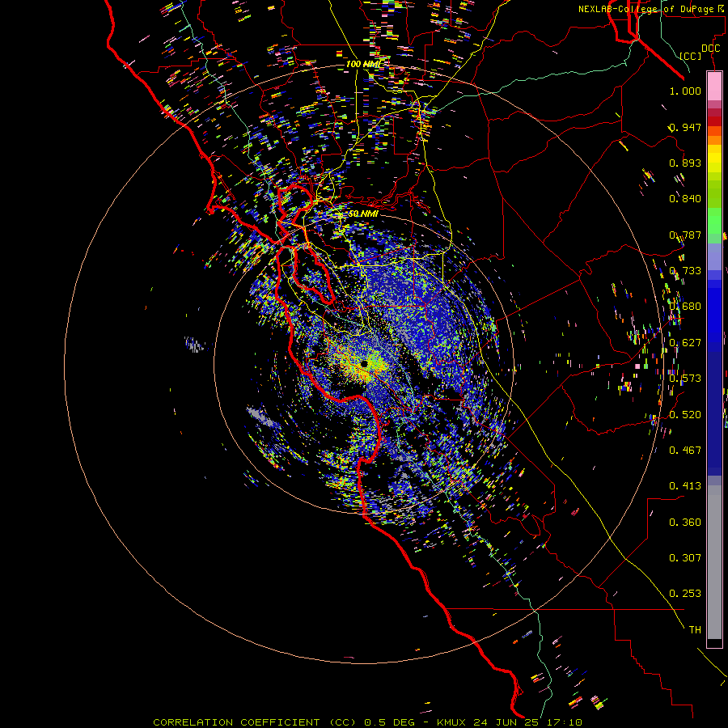Click the 0.5 DEG elevation text in caption

[390, 722]
